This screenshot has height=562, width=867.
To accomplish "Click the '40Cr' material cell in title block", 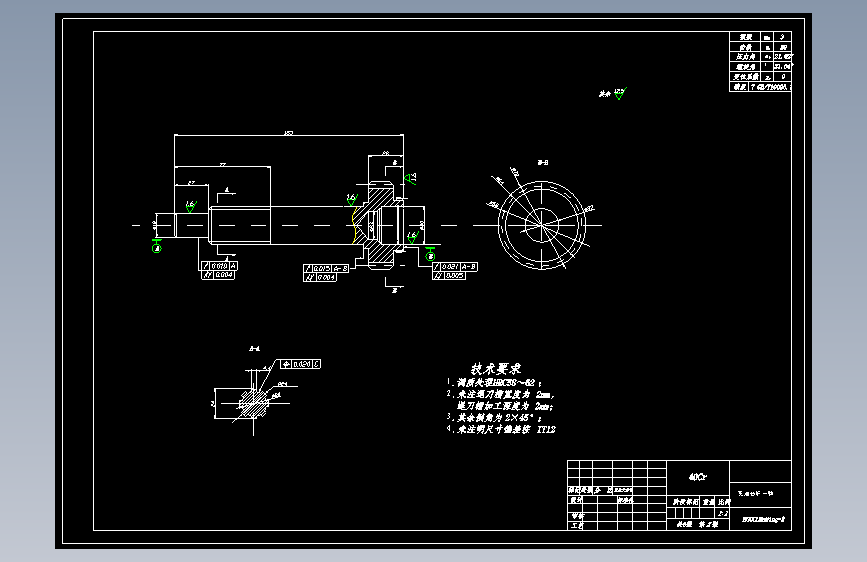I will 698,477.
